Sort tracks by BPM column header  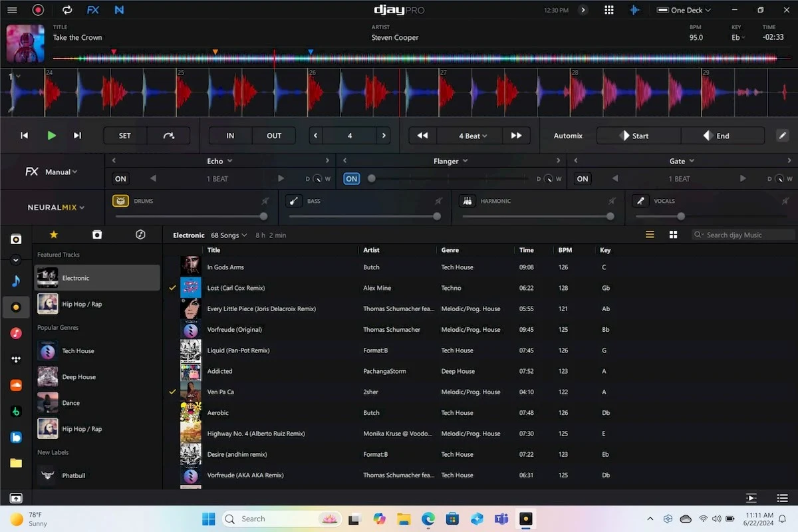tap(565, 250)
